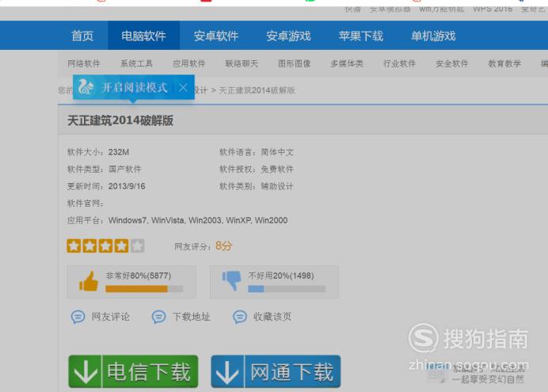The height and width of the screenshot is (392, 548).
Task: Click the 天正建筑2014破解版 breadcrumb text
Action: [x=257, y=90]
